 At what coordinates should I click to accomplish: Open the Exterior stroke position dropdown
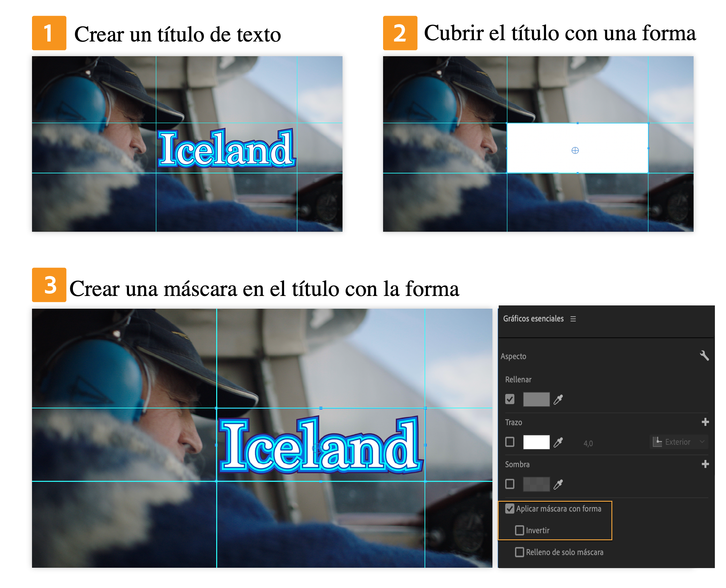tap(679, 442)
